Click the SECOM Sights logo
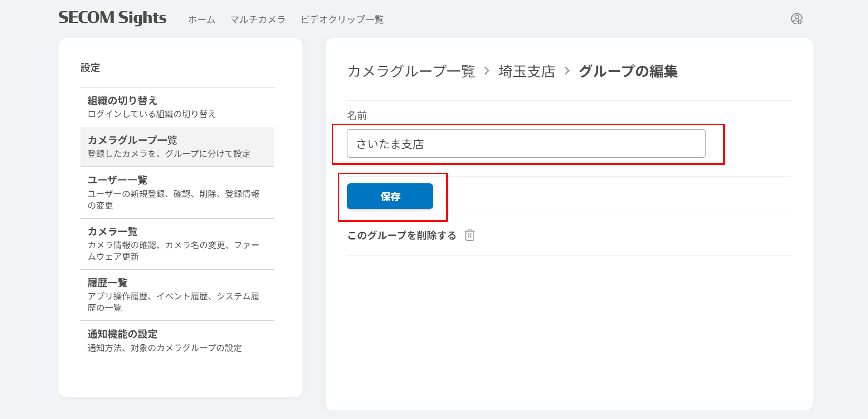 [113, 18]
